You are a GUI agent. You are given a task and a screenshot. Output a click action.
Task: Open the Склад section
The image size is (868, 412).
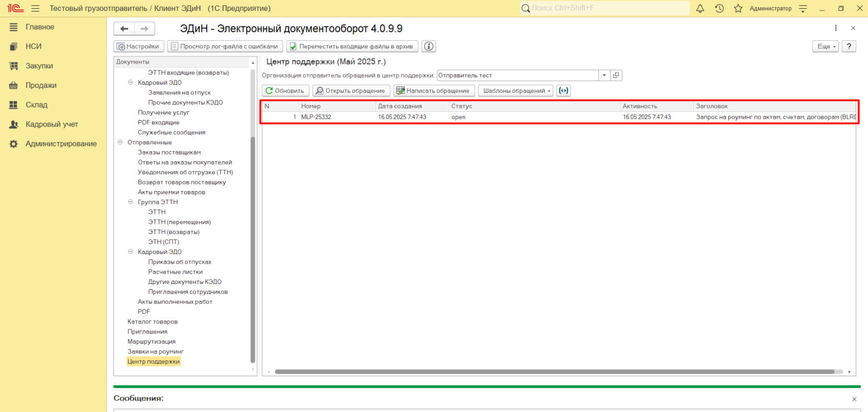pos(36,105)
